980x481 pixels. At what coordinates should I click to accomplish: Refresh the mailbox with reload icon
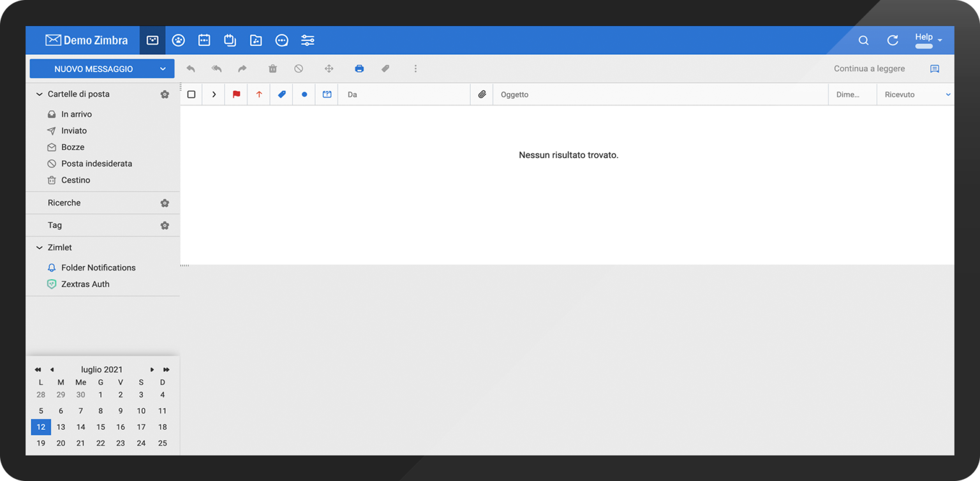893,40
